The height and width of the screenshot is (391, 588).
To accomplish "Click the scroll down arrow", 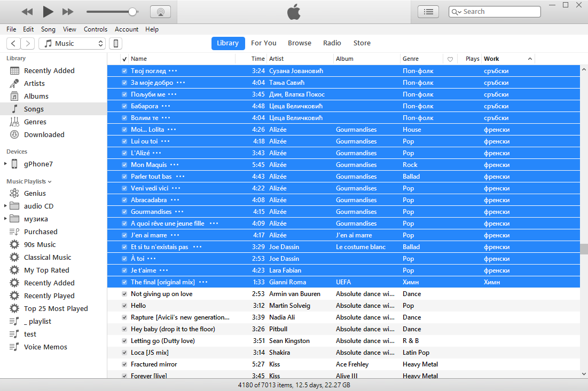I will click(x=584, y=374).
